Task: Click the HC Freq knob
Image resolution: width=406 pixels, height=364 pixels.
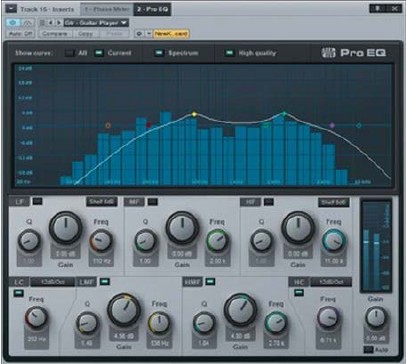Action: pos(328,318)
